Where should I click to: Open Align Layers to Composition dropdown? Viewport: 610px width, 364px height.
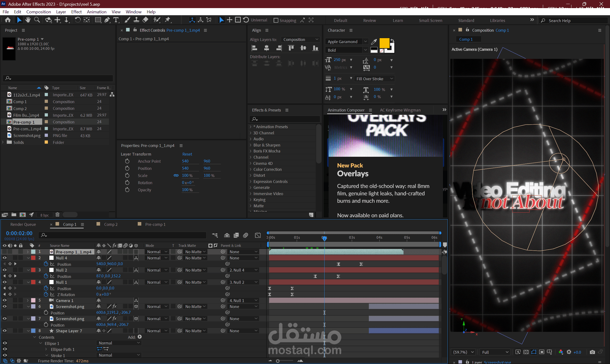point(300,40)
